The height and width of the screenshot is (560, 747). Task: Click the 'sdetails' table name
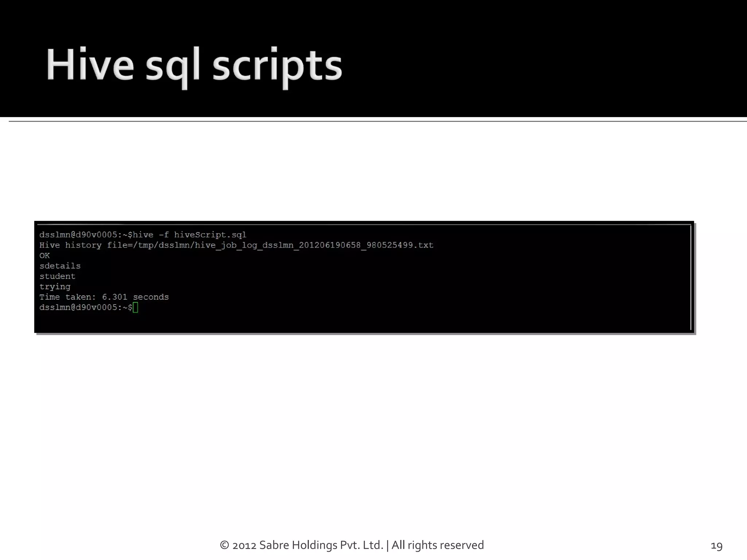click(60, 266)
